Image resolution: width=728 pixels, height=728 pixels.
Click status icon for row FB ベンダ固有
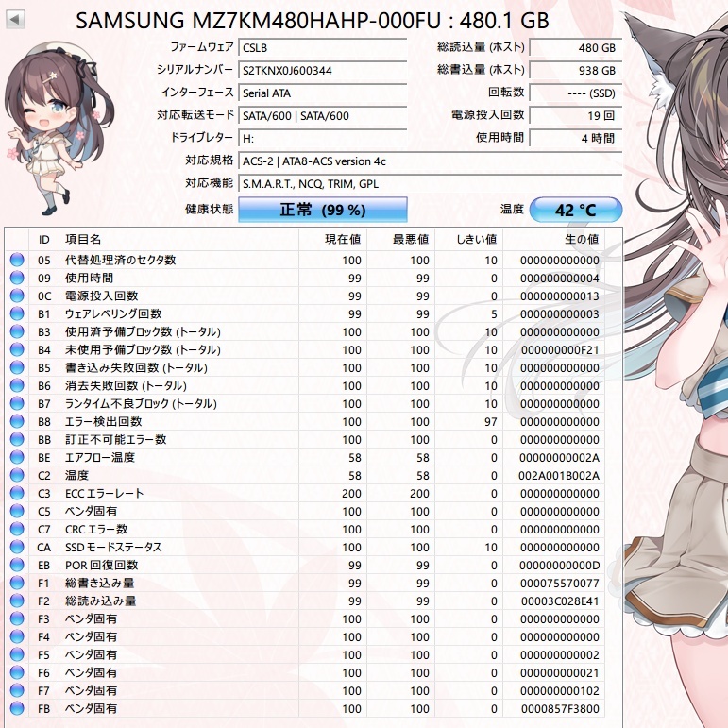tap(17, 708)
